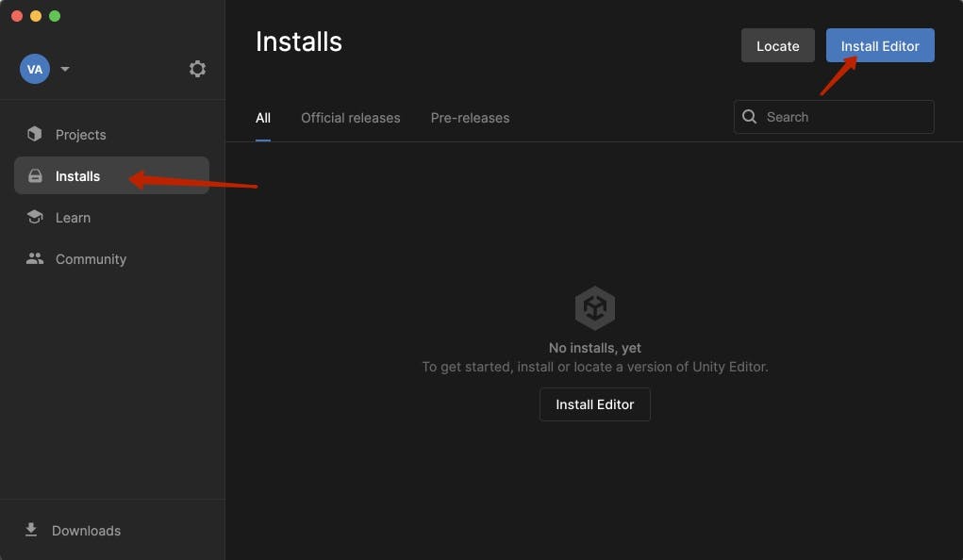
Task: Switch to the Pre-releases tab
Action: (470, 118)
